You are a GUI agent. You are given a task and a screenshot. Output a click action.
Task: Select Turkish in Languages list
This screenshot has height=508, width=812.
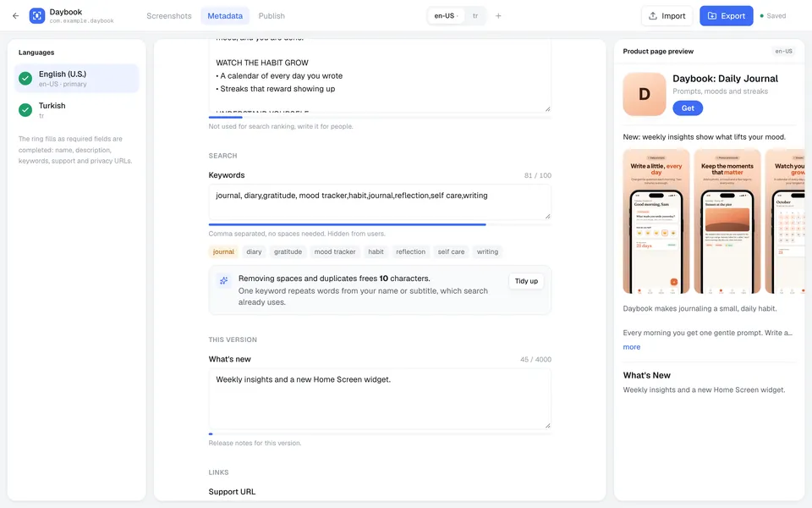pos(77,110)
